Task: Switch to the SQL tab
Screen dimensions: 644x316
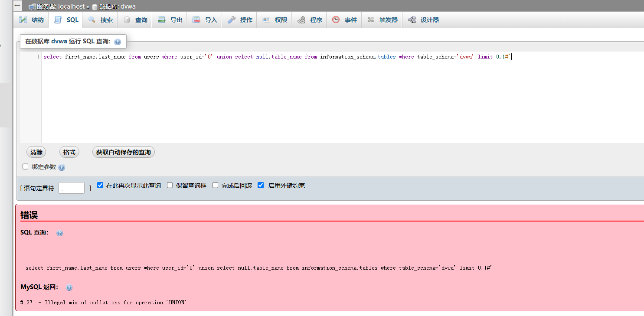Action: click(x=66, y=20)
